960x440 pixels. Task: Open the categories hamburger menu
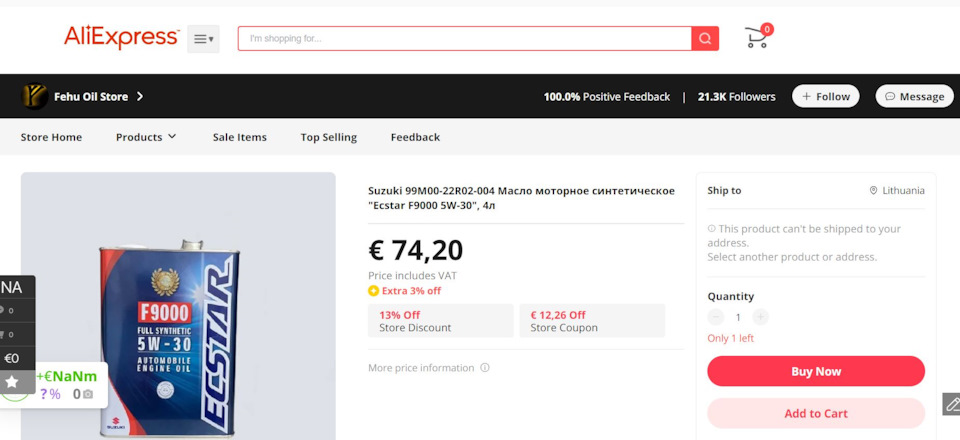203,39
